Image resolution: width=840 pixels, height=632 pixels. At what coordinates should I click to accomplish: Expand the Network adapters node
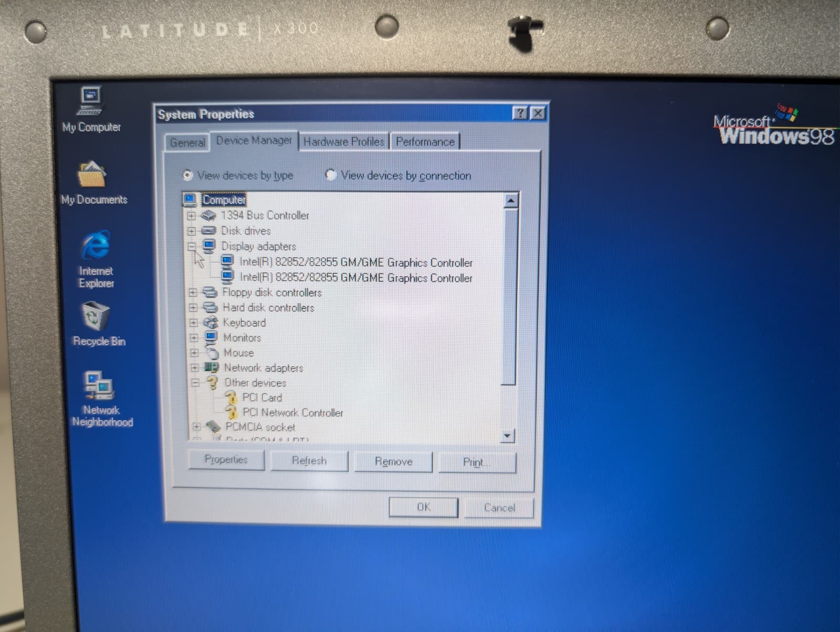pyautogui.click(x=195, y=367)
